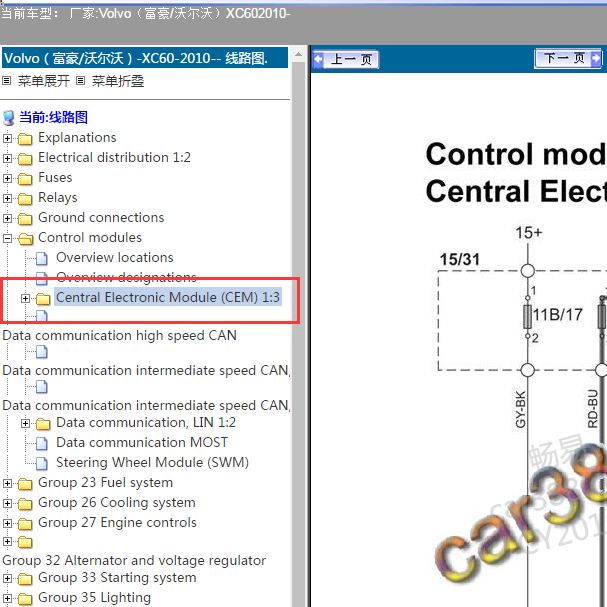
Task: Click page icon next to Overview locations
Action: click(x=42, y=258)
